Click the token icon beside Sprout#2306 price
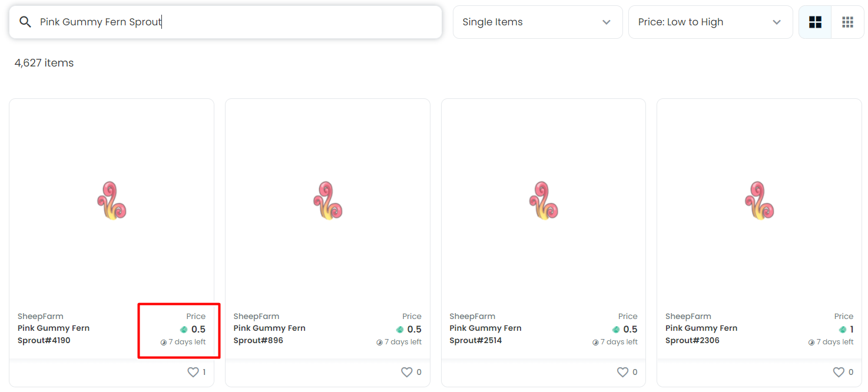Image resolution: width=868 pixels, height=392 pixels. pos(843,330)
